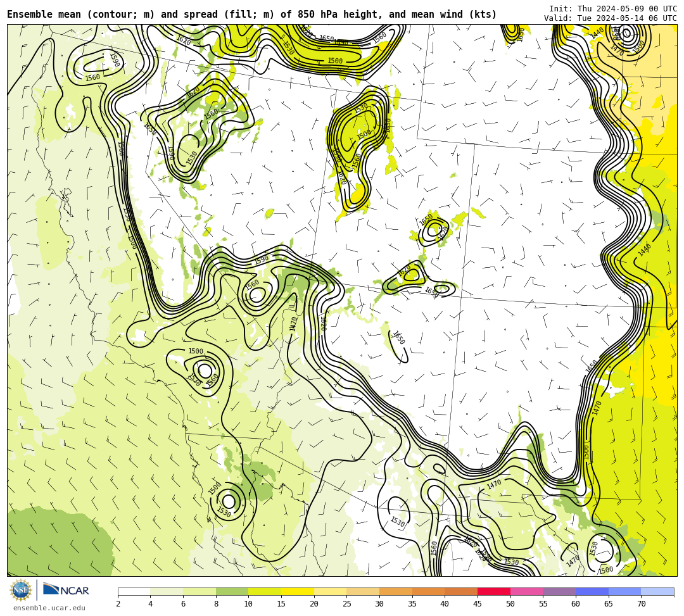Click the colorbar label 2
Screen dimensions: 684x616
[x=118, y=604]
